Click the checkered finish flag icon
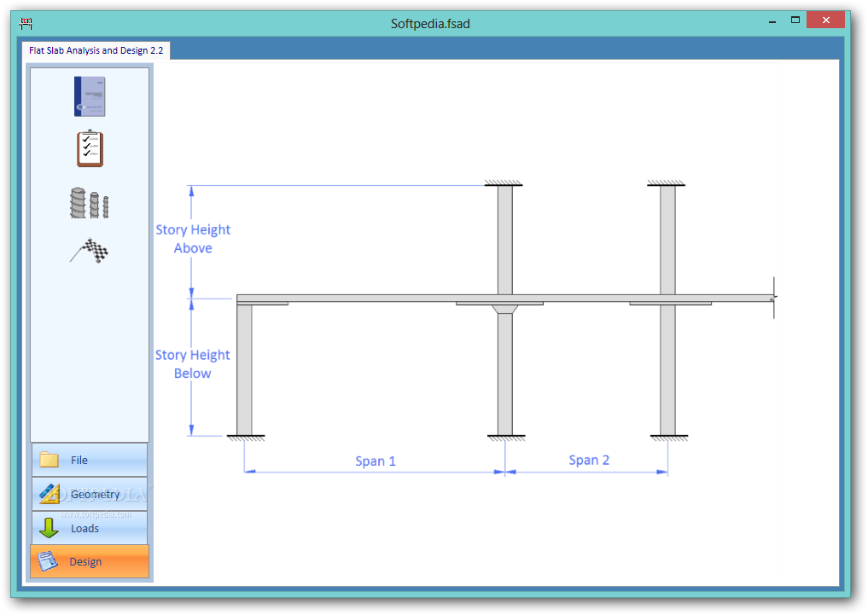 [90, 251]
